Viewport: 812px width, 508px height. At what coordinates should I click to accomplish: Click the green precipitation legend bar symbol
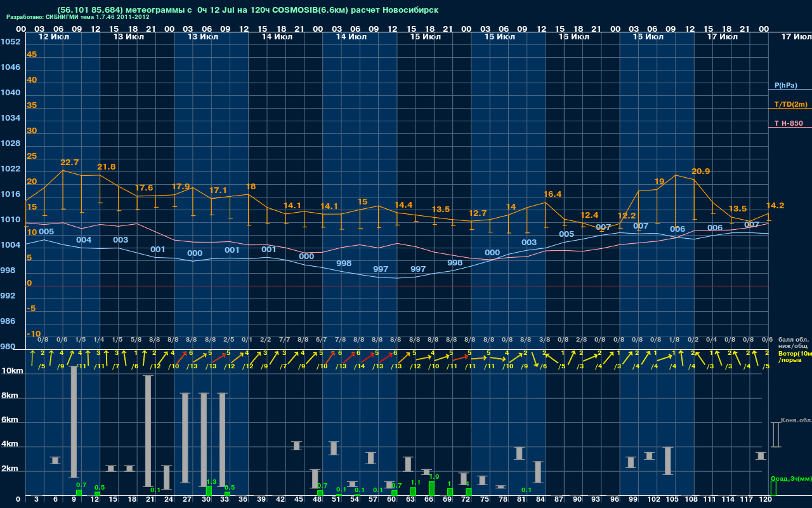tap(773, 488)
